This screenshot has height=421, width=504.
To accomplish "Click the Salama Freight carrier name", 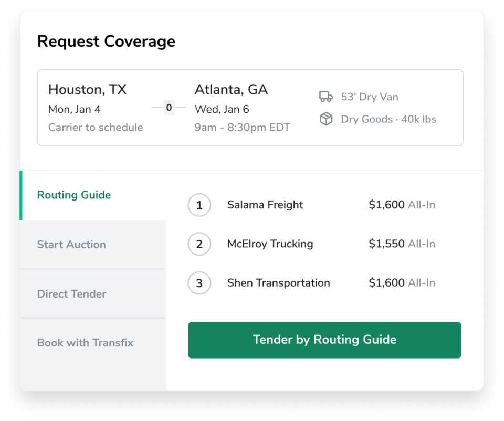I will click(265, 205).
